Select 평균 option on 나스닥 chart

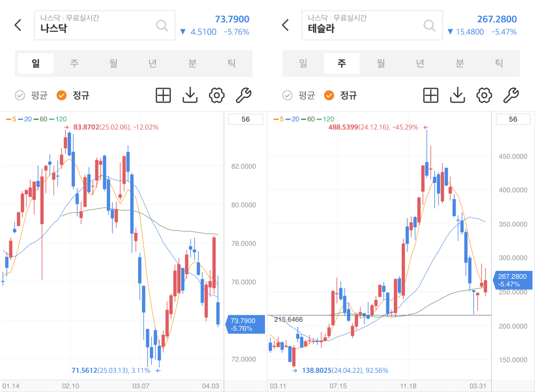(x=31, y=95)
